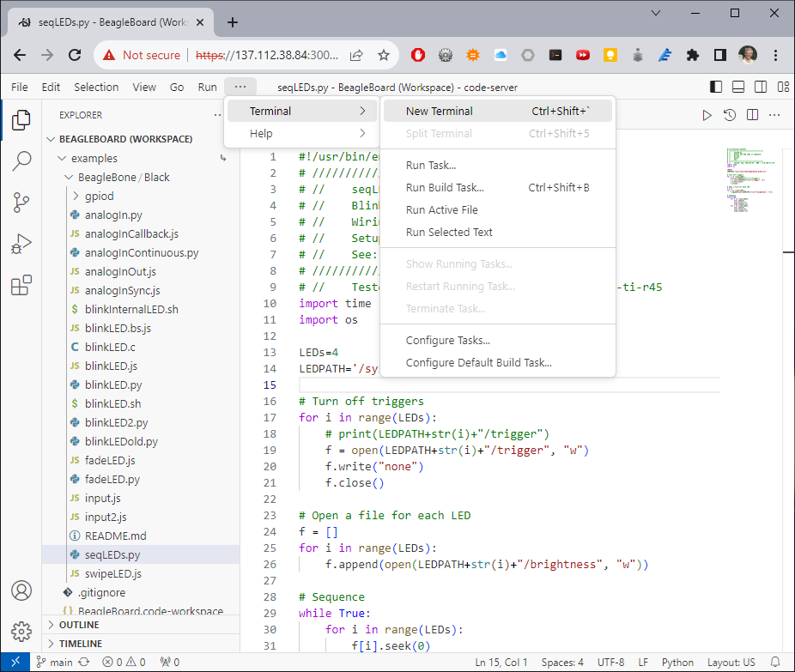This screenshot has height=672, width=795.
Task: Click the minimap code preview
Action: tap(753, 179)
